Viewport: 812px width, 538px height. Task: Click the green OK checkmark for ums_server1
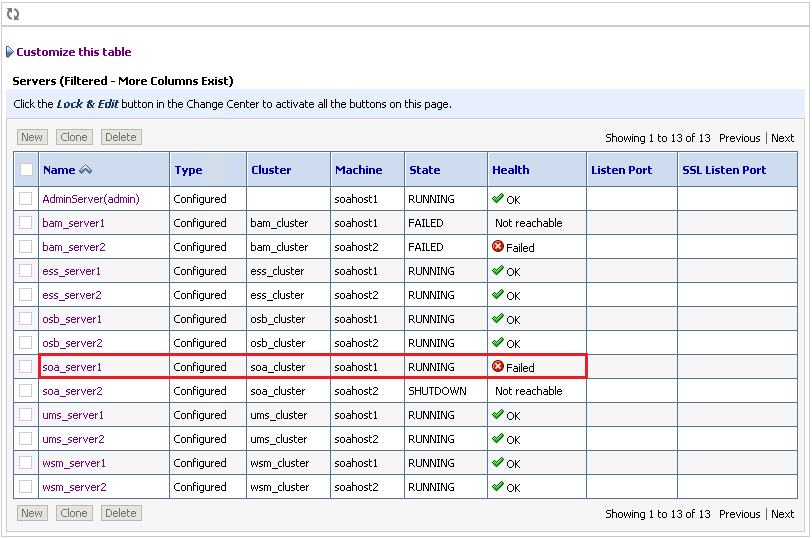pos(498,415)
